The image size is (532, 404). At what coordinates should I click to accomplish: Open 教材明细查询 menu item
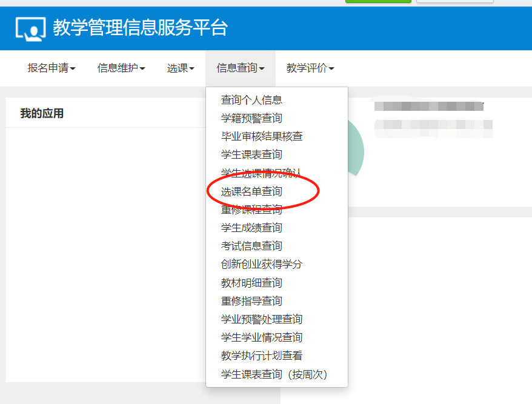point(251,283)
